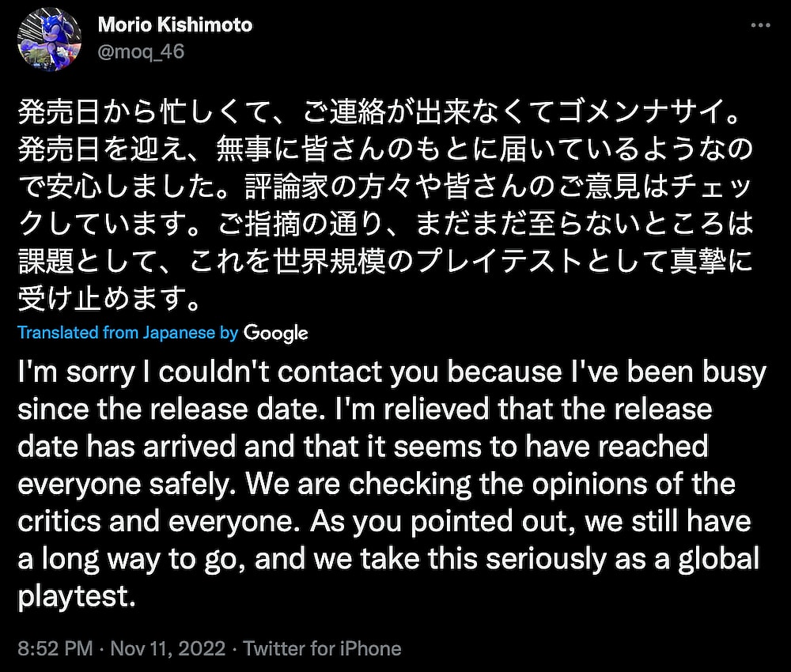Click the word "safely" in the translation
791x672 pixels.
point(193,484)
